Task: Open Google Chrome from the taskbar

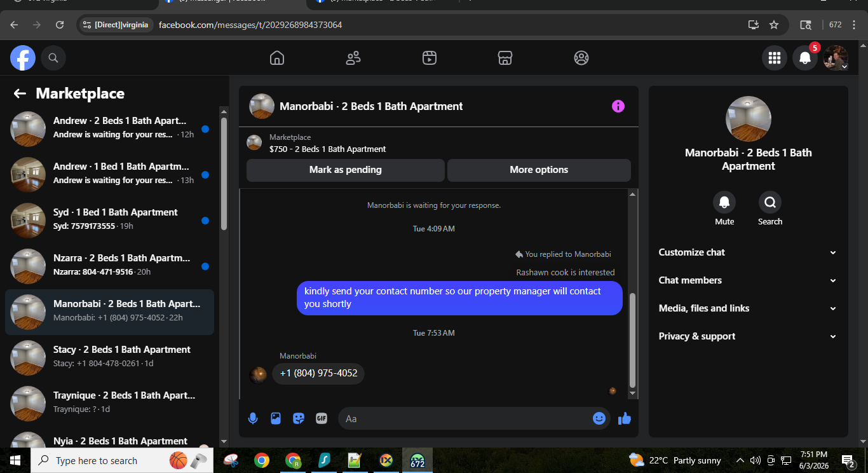Action: tap(261, 460)
